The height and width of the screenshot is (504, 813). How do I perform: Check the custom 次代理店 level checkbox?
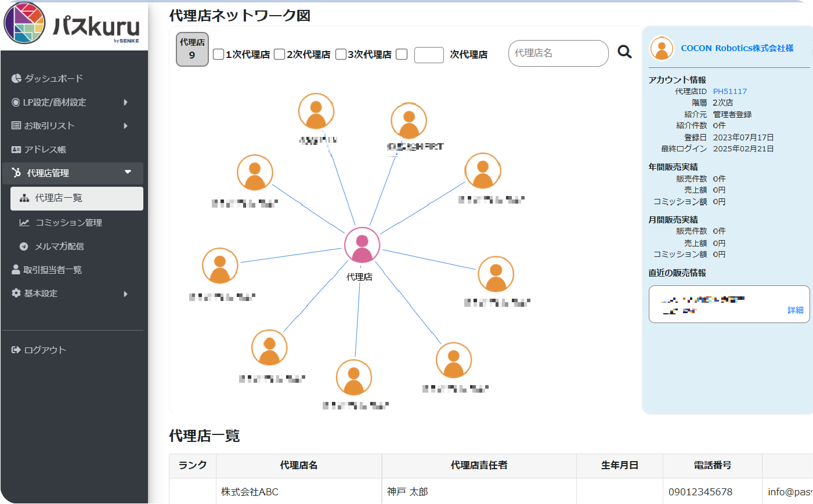click(x=402, y=54)
